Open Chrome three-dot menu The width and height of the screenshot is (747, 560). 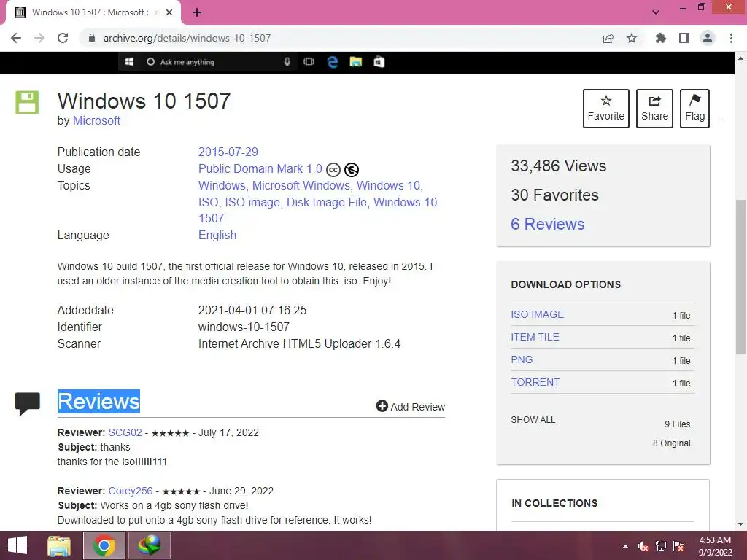pos(731,38)
